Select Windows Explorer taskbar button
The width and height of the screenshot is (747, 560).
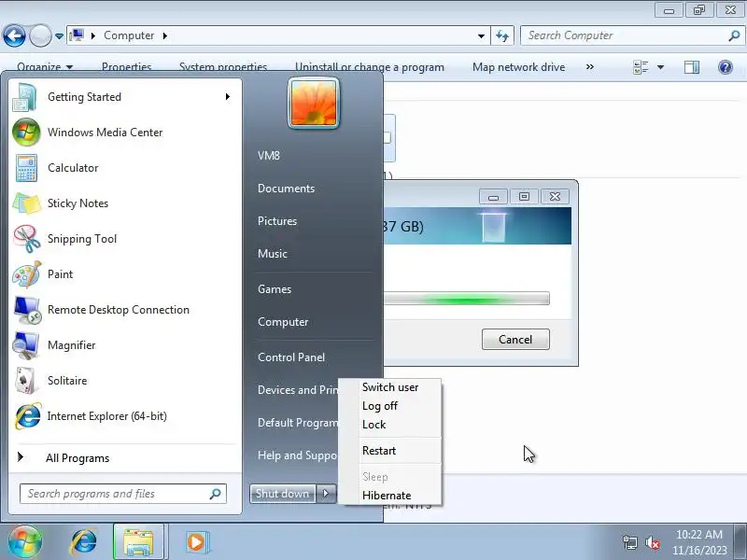[x=138, y=541]
